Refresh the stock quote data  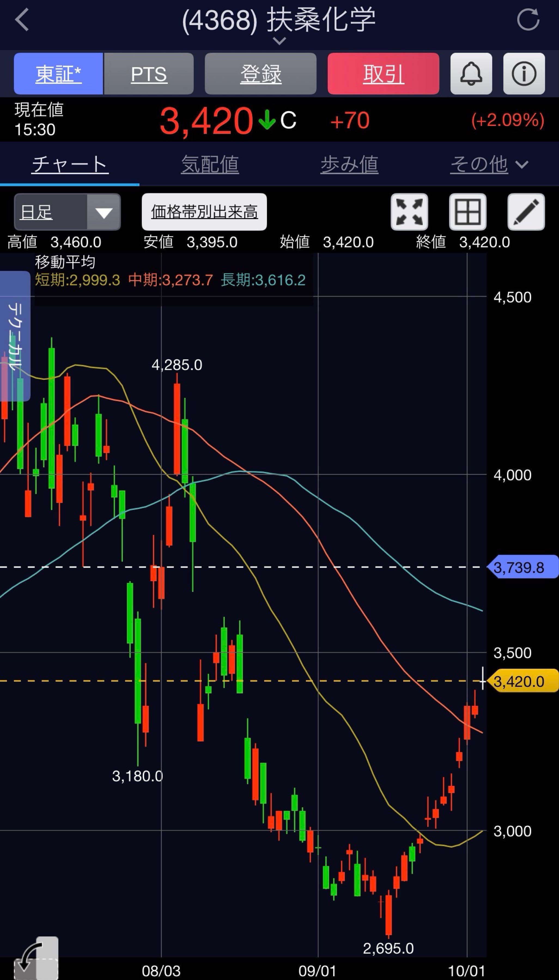pos(528,19)
